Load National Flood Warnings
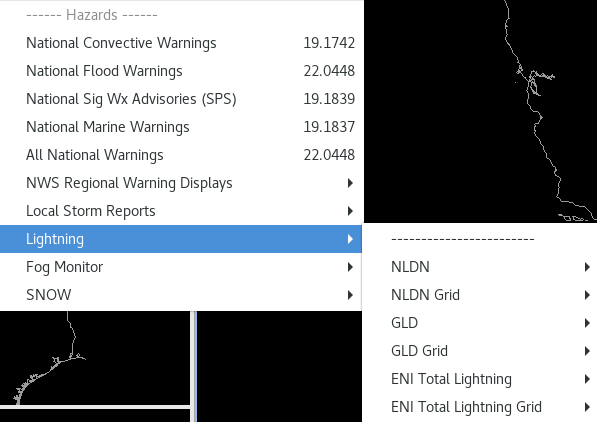 point(181,71)
